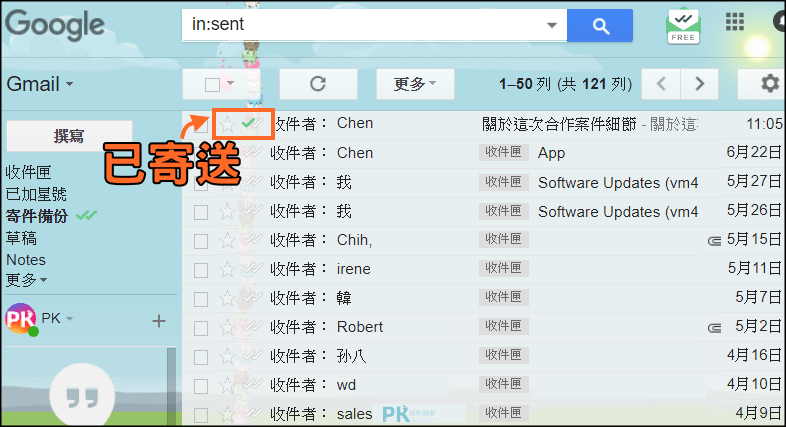Click the 收件匣 label on the wd row
Image resolution: width=786 pixels, height=427 pixels.
(503, 384)
